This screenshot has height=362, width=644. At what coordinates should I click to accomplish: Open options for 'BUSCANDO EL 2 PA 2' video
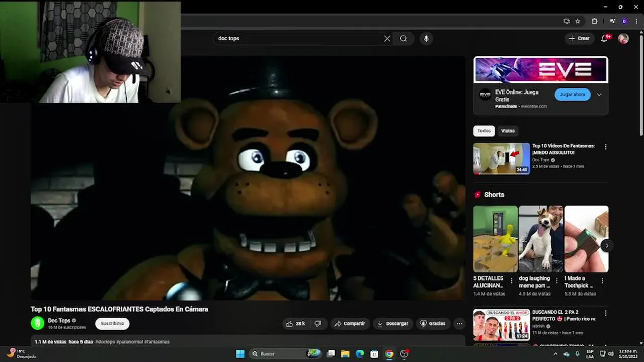tap(605, 313)
